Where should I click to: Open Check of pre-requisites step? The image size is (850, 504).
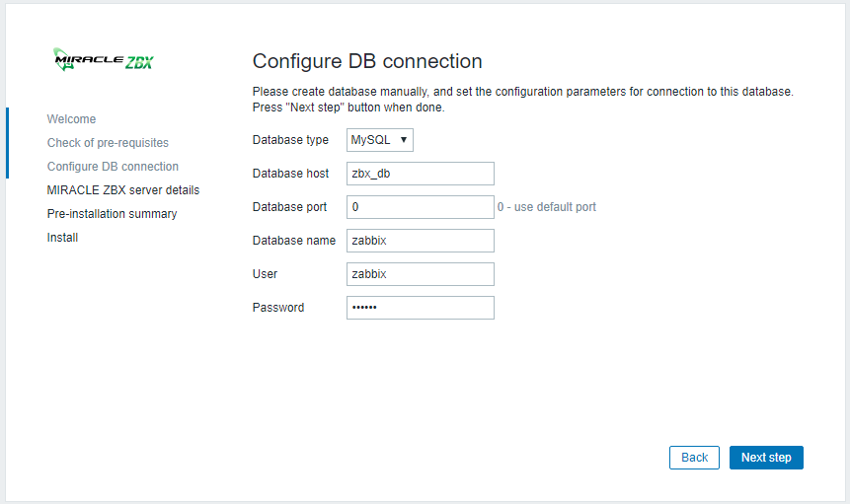[x=108, y=143]
